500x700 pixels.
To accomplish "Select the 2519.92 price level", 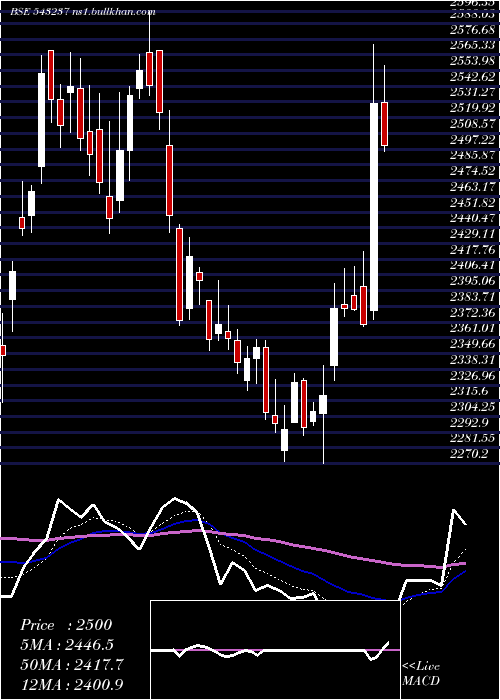I will tap(474, 108).
